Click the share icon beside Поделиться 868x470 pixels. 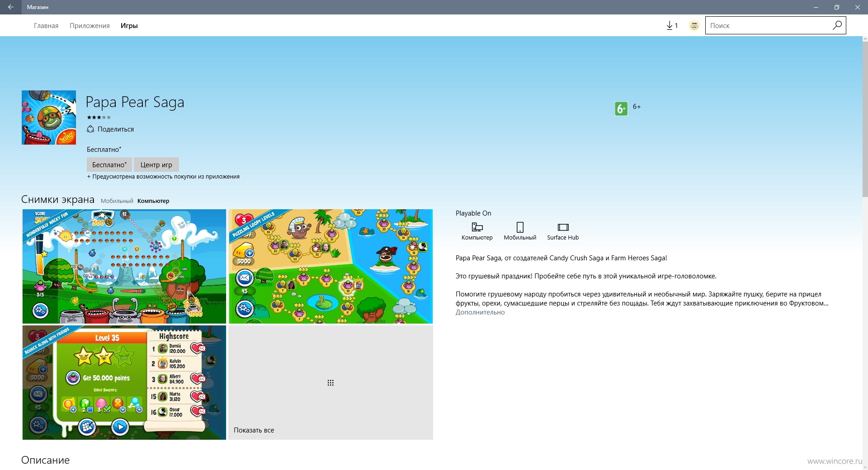pos(90,129)
